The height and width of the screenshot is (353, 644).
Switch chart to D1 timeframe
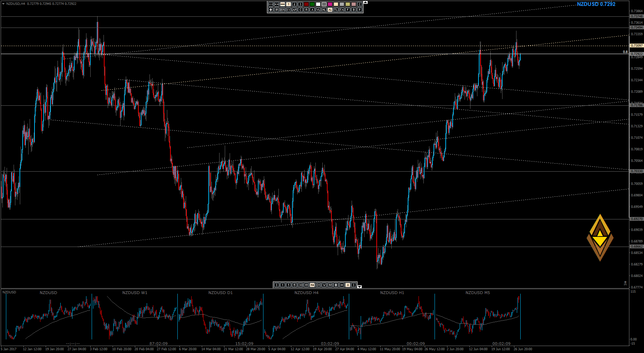point(318,285)
